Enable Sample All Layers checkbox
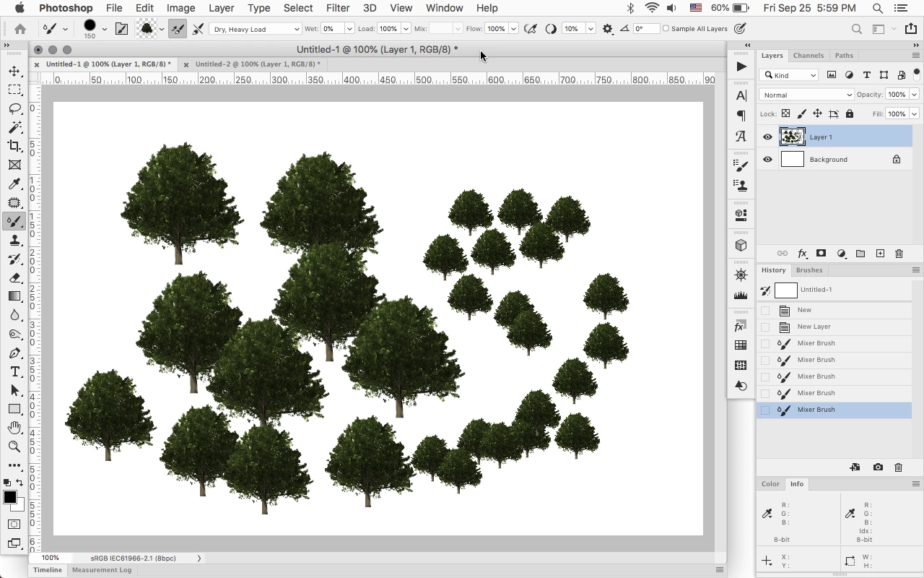The image size is (924, 578). point(666,29)
